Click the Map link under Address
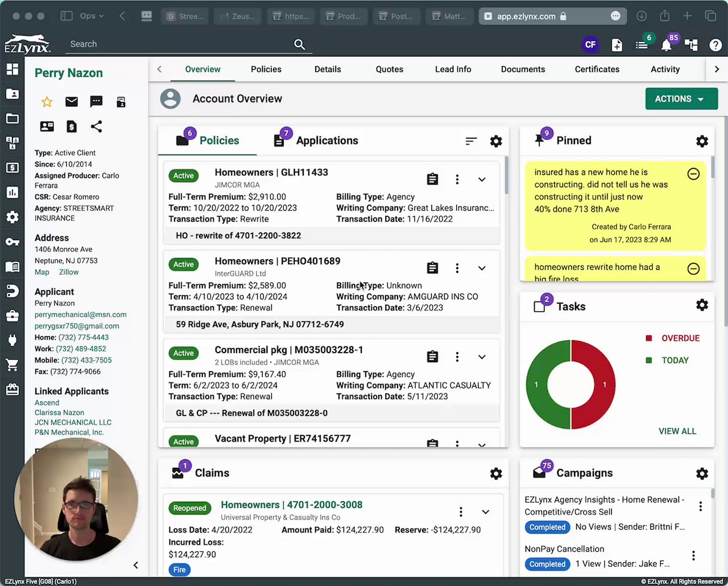This screenshot has height=586, width=728. (42, 273)
